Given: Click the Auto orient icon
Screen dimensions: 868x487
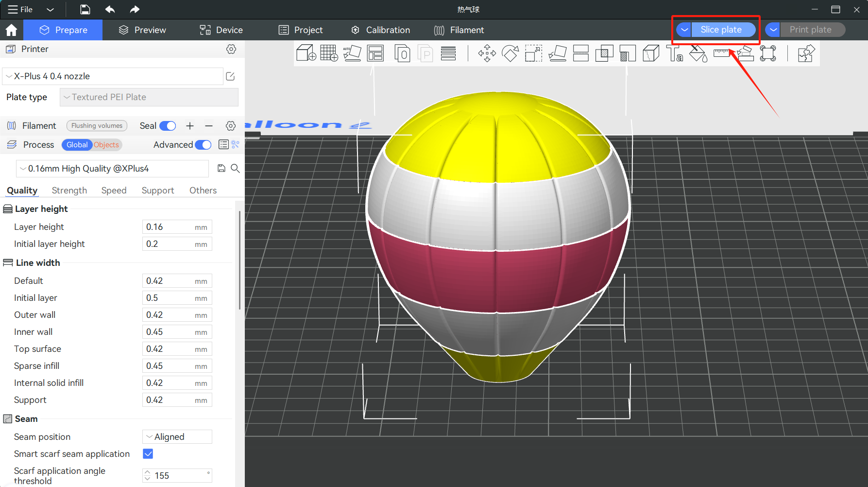Looking at the screenshot, I should pyautogui.click(x=352, y=53).
